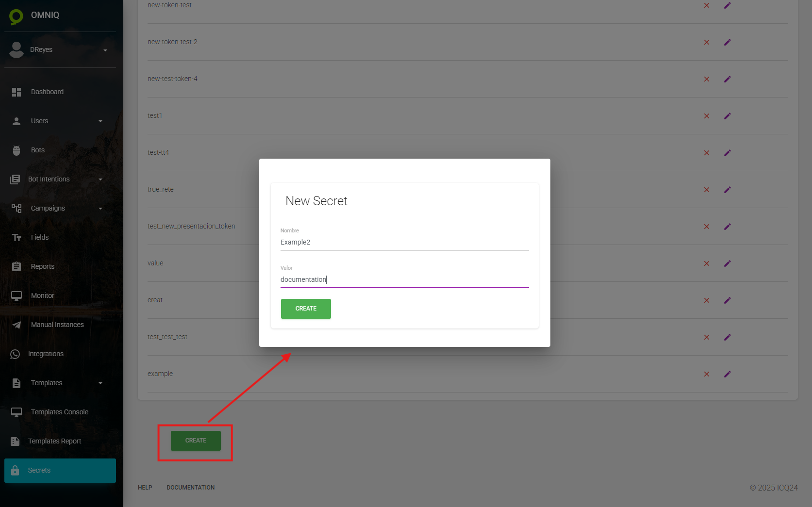812x507 pixels.
Task: Open the Dashboard menu item
Action: point(47,92)
